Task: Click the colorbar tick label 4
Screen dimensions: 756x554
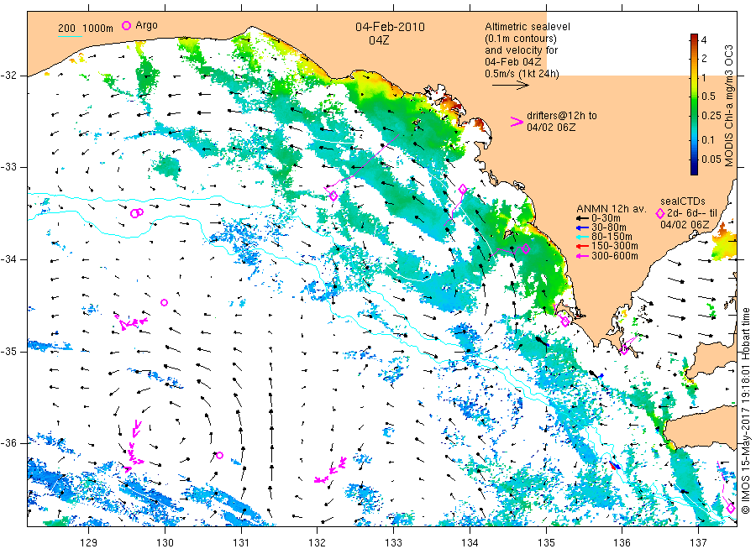Action: [704, 40]
